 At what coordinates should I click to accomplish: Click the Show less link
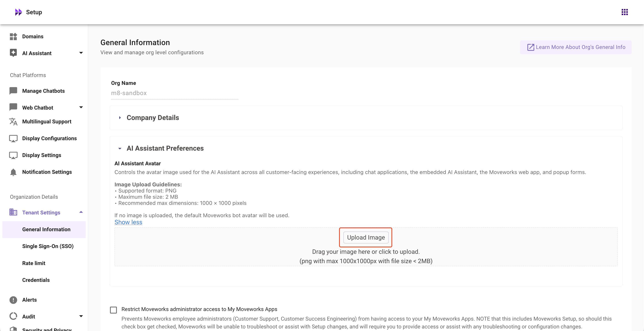(128, 222)
